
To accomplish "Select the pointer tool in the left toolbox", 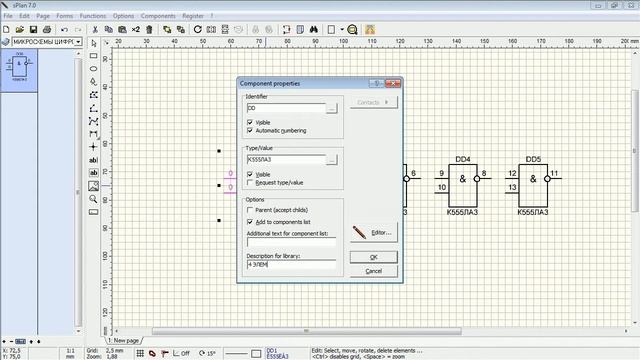I will pos(93,43).
